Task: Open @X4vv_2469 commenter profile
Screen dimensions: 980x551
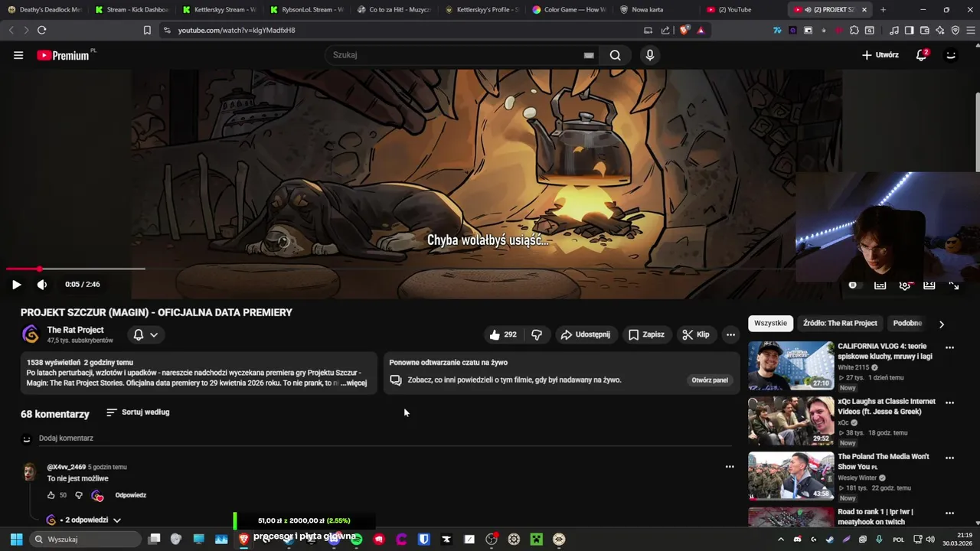Action: pos(66,467)
